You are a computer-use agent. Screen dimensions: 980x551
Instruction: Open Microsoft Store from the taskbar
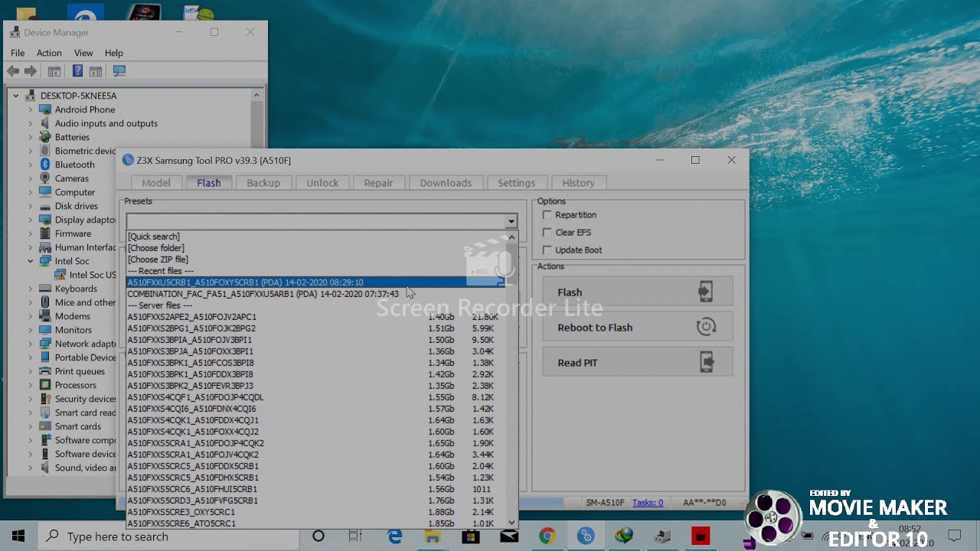[471, 536]
